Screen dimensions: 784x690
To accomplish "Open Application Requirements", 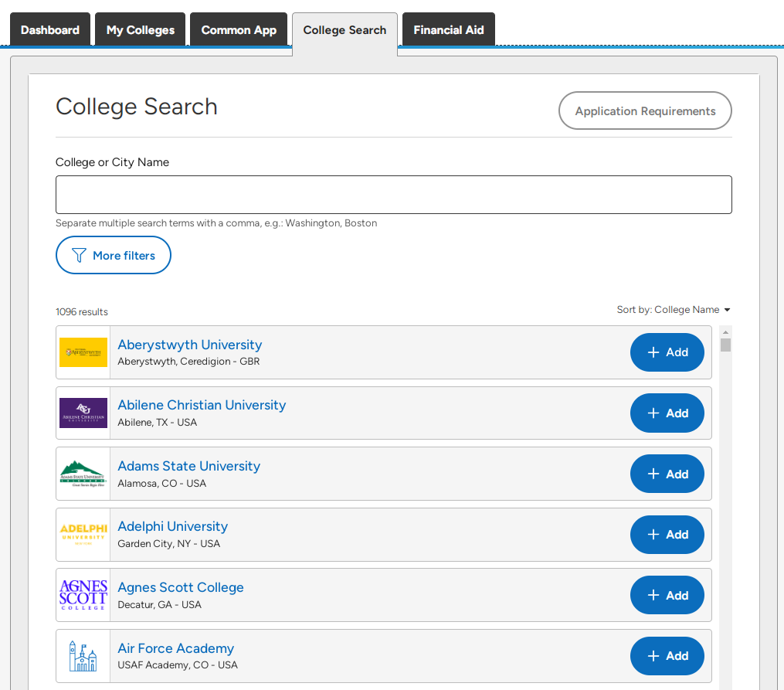I will click(645, 110).
